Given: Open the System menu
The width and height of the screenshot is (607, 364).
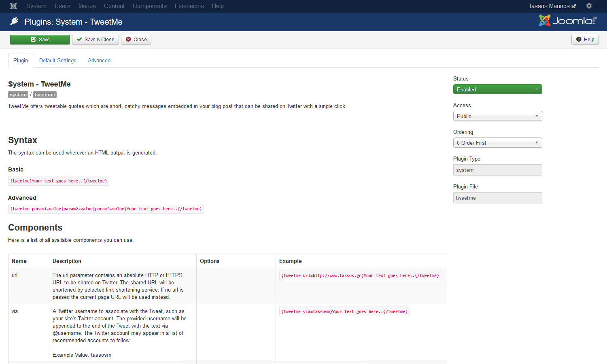Looking at the screenshot, I should tap(36, 6).
